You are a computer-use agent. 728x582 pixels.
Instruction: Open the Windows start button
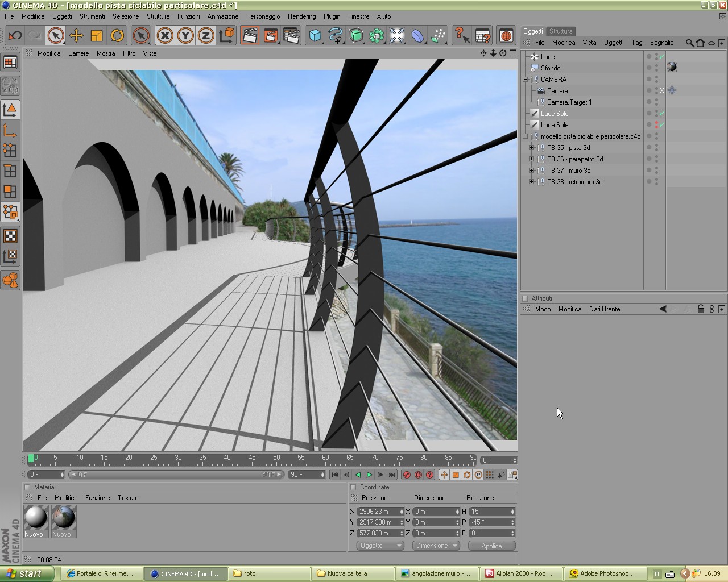(27, 573)
